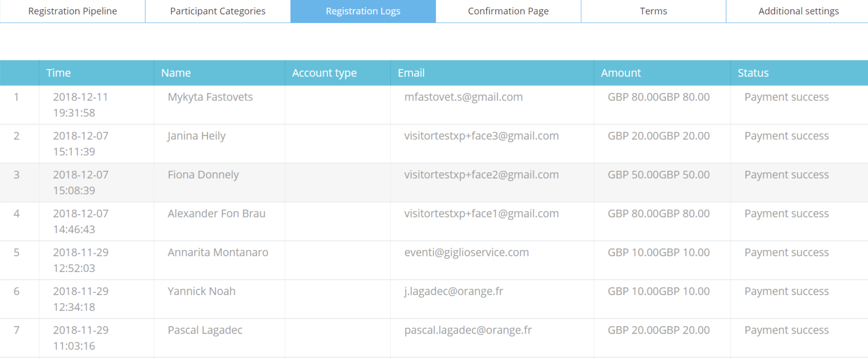Select the name Janina Heily
This screenshot has height=359, width=868.
[196, 136]
